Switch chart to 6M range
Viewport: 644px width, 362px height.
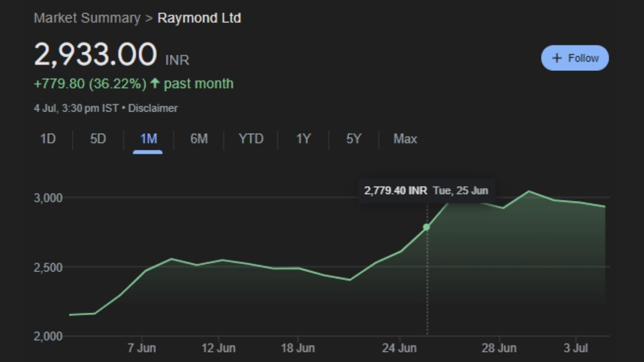pos(199,139)
